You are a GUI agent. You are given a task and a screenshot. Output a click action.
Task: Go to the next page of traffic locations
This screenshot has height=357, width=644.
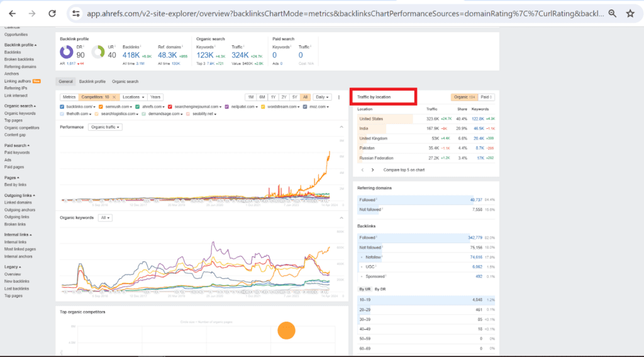(372, 170)
